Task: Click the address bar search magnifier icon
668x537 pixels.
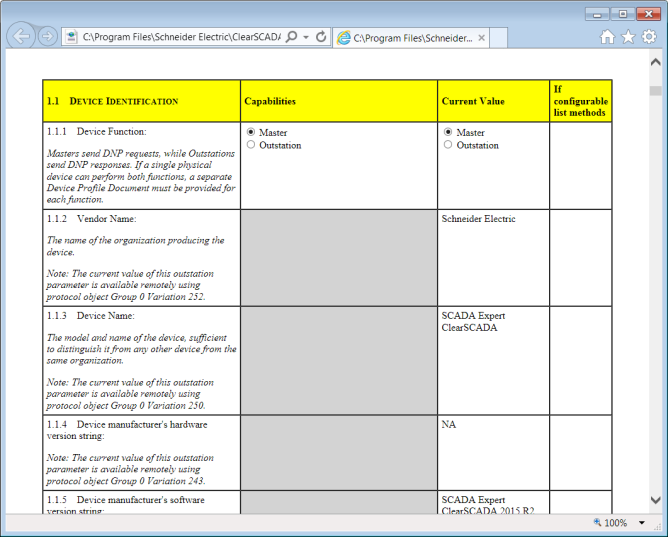Action: [291, 37]
